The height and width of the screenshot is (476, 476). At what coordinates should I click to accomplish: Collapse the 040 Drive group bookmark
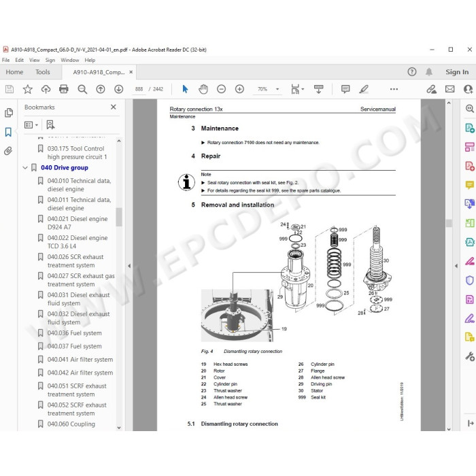[x=25, y=167]
